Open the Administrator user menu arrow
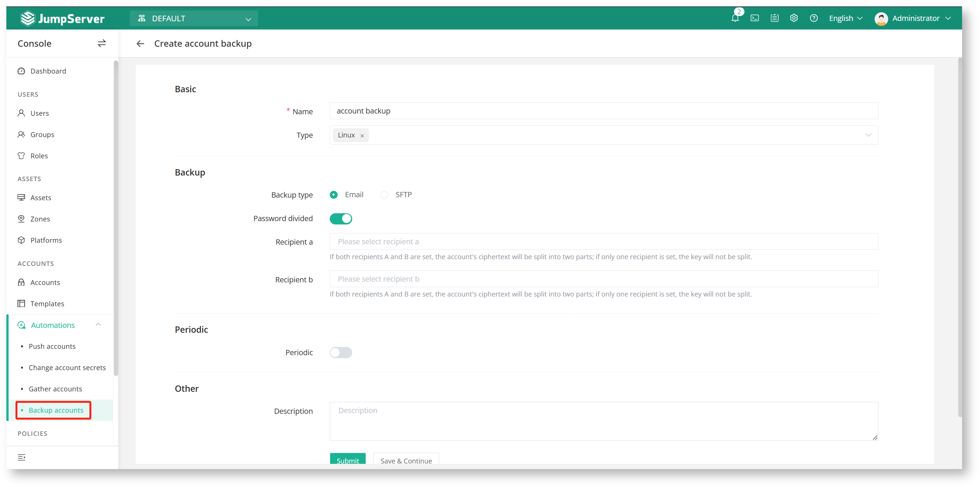The image size is (980, 487). (x=948, y=18)
